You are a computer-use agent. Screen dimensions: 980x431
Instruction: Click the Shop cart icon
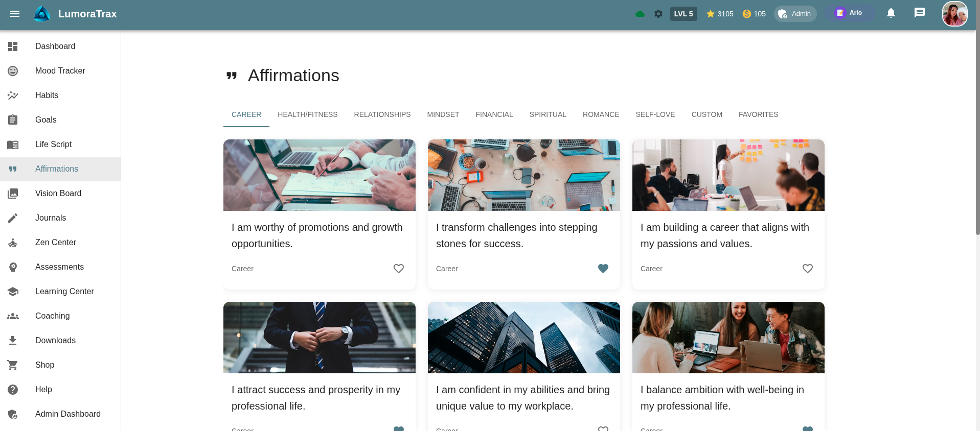coord(13,365)
